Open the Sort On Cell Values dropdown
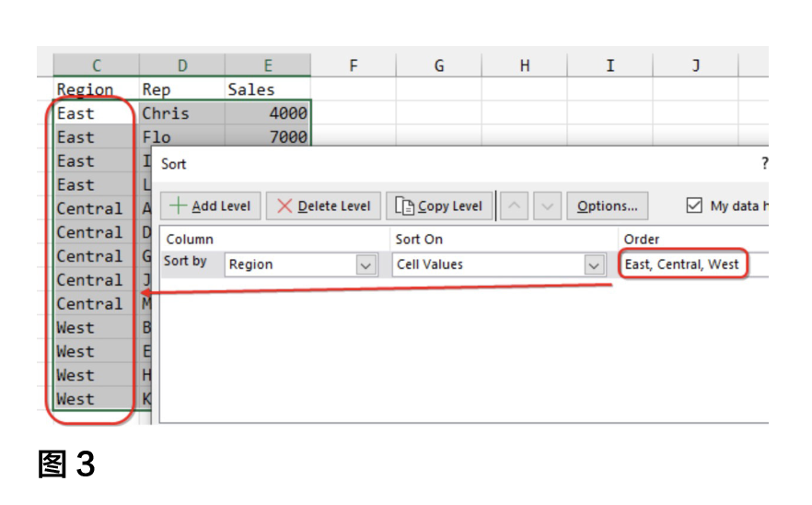This screenshot has height=505, width=812. (x=594, y=264)
